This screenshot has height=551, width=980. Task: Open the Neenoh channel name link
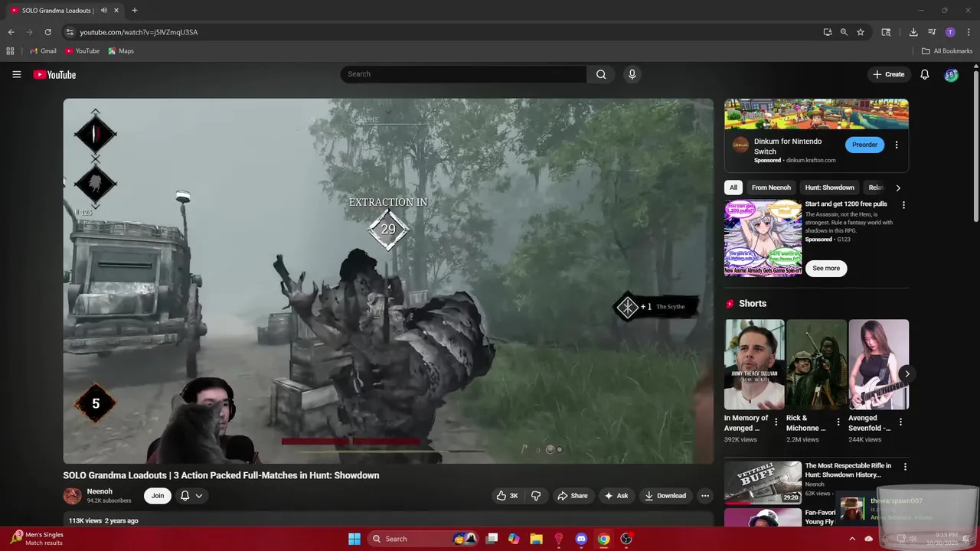(x=100, y=491)
